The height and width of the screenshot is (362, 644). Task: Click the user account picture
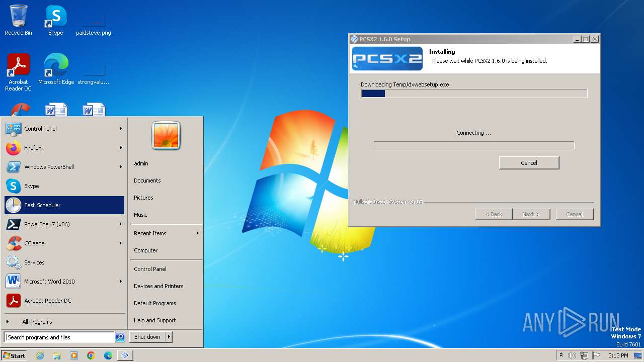pos(166,136)
